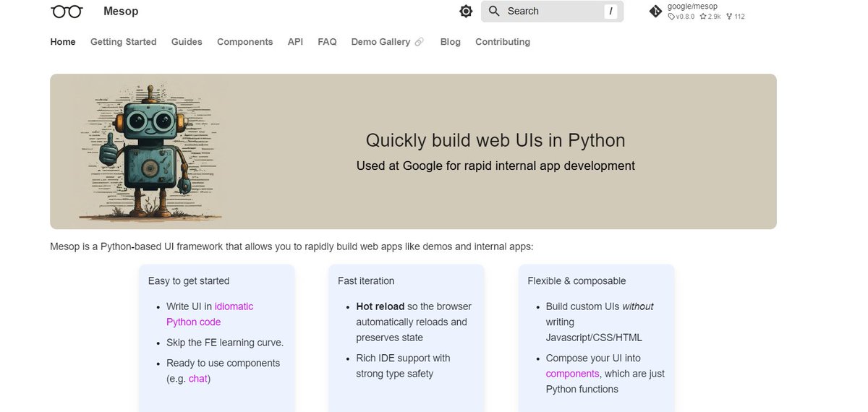
Task: Click the 112 forks count
Action: click(x=735, y=16)
